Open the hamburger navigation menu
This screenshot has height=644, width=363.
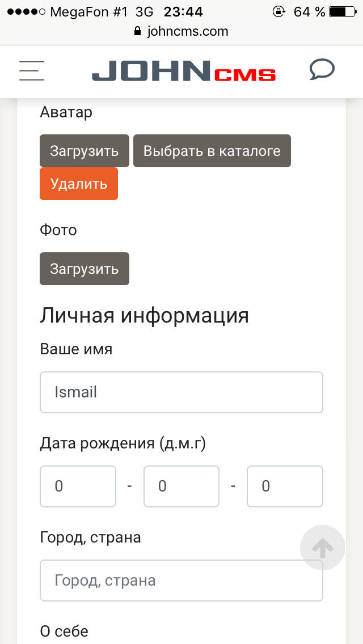tap(32, 71)
